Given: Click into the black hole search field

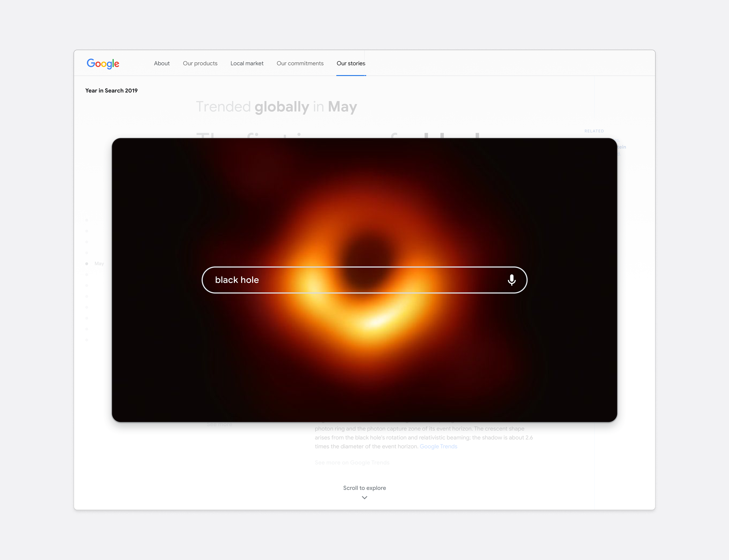Looking at the screenshot, I should pos(364,280).
